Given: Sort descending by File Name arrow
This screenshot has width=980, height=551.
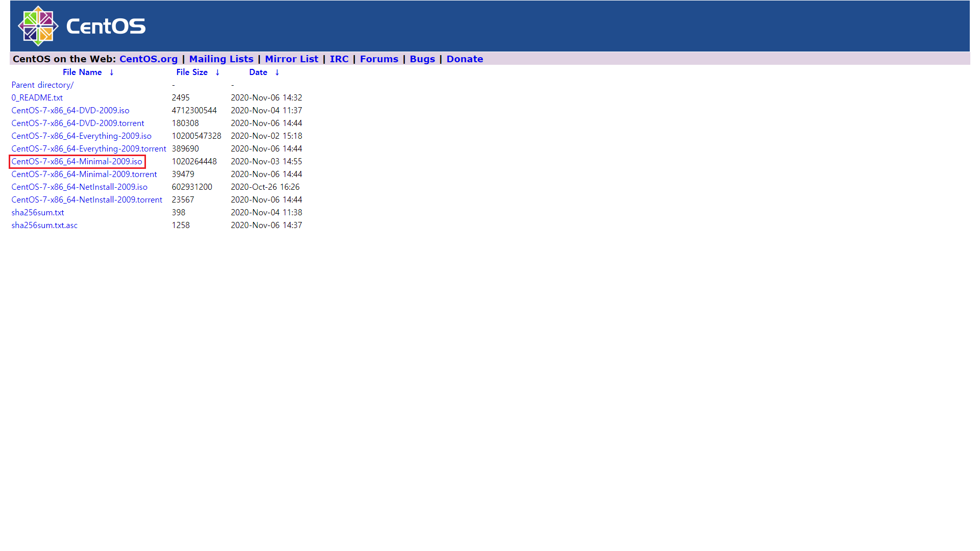Looking at the screenshot, I should (111, 72).
